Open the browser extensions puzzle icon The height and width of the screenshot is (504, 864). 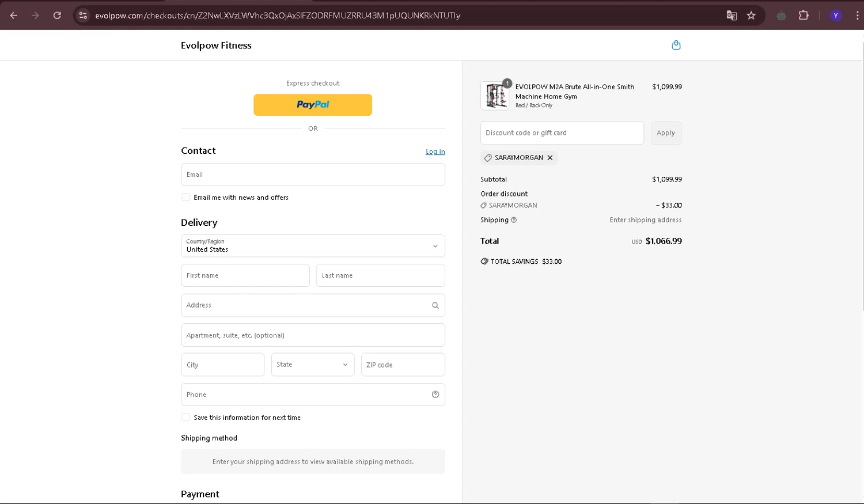[804, 16]
